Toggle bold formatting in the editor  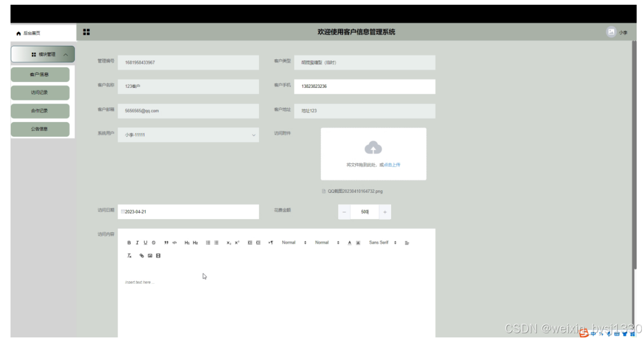[x=129, y=243]
